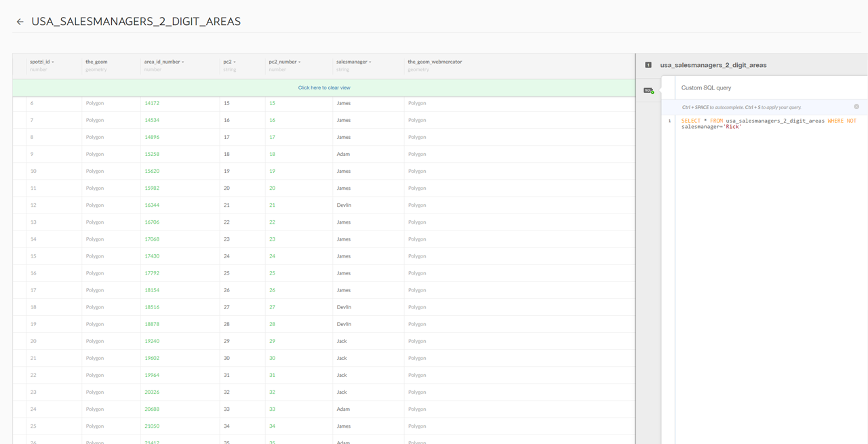Screen dimensions: 868x444
Task: Select the usa_salesmanagers_2_digit_areas layer title
Action: pos(713,65)
